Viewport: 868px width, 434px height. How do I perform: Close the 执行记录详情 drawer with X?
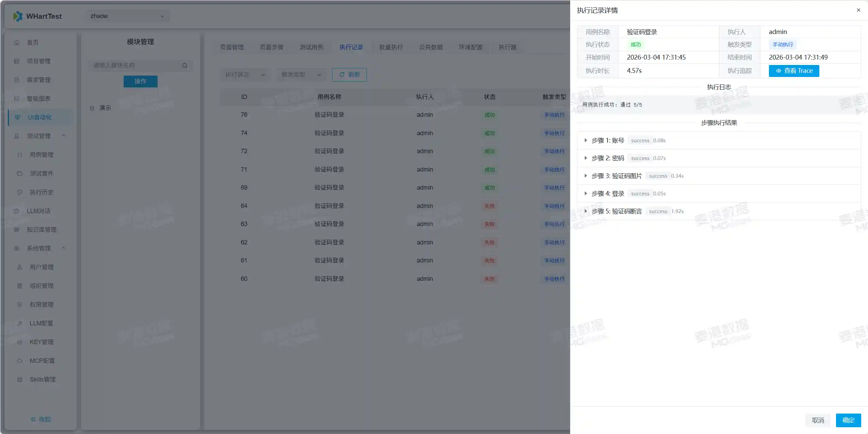click(x=858, y=10)
